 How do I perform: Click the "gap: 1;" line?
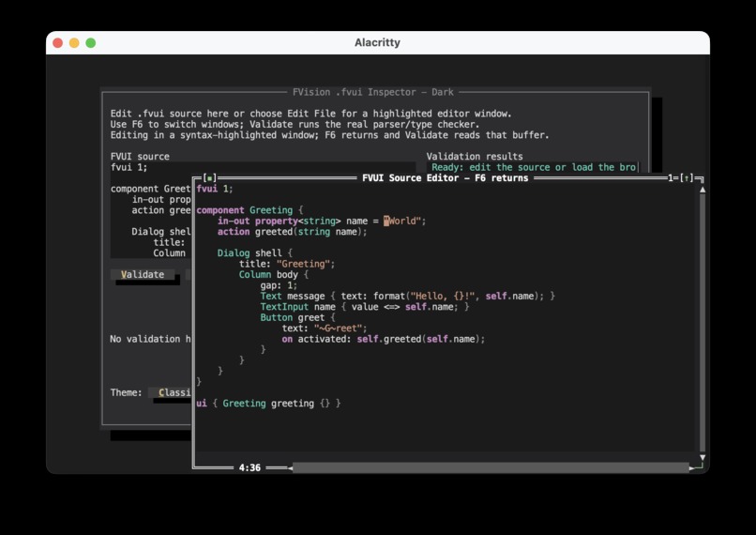(x=279, y=285)
